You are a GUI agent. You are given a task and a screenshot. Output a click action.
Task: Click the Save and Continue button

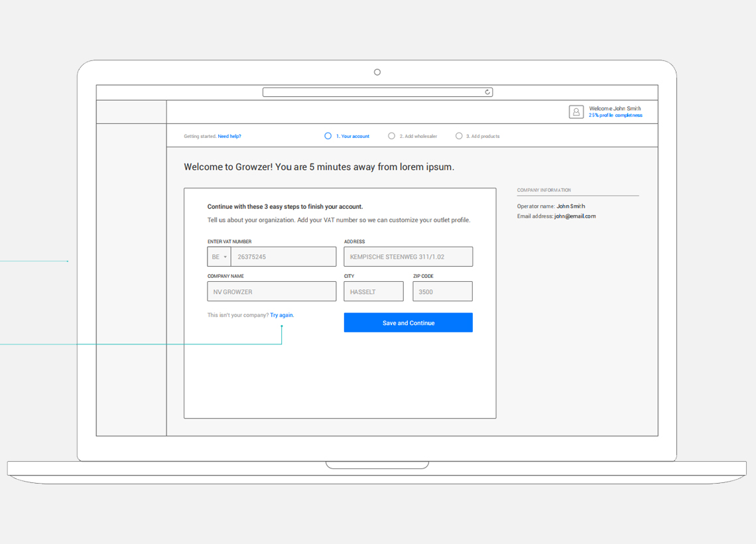tap(408, 322)
